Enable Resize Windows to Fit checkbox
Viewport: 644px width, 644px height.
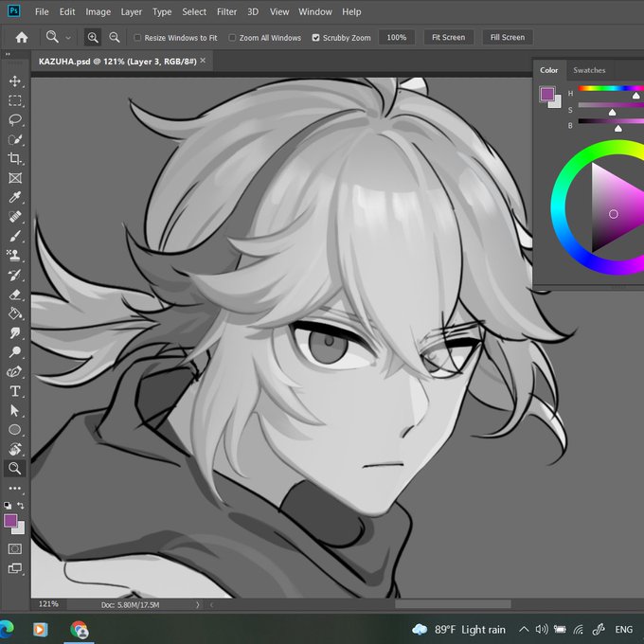(x=137, y=38)
